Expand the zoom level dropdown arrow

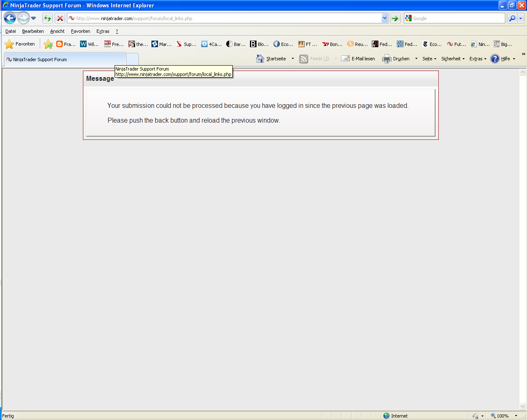(516, 416)
